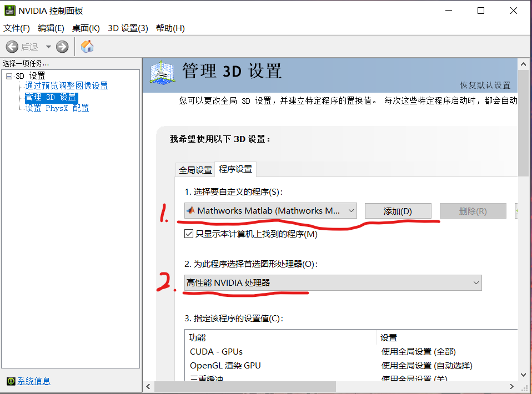Select 设置 PhysX 配置 tree item
532x394 pixels.
coord(57,108)
